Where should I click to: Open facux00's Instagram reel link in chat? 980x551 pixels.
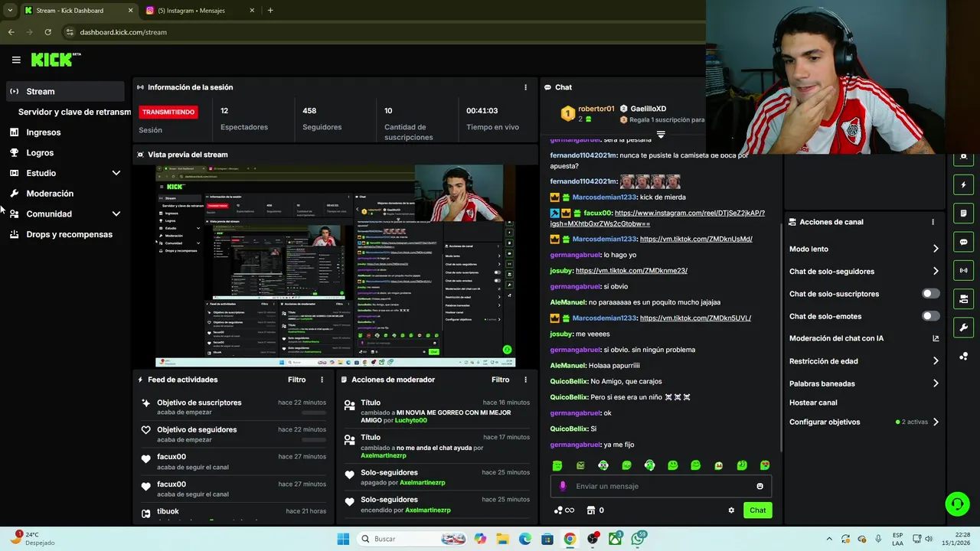[658, 218]
